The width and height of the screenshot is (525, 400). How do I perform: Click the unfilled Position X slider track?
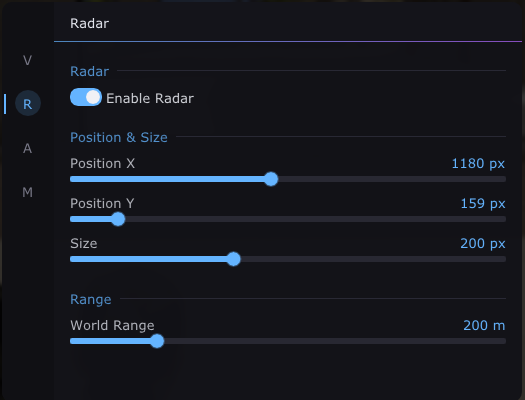(x=392, y=179)
